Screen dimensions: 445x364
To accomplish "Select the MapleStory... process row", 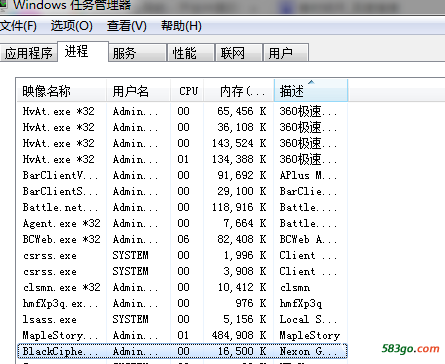I will pos(182,335).
